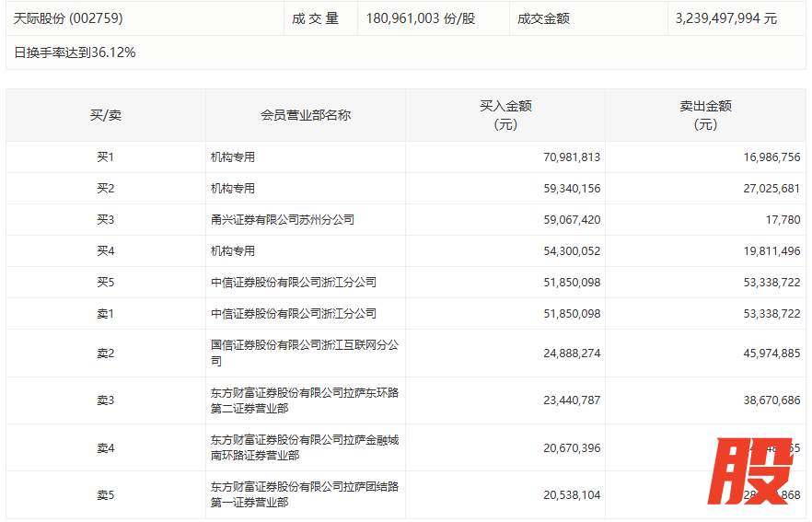Open 东方财富证券拉萨金融城南环路证券营业部 entry
812x522 pixels.
tap(305, 448)
